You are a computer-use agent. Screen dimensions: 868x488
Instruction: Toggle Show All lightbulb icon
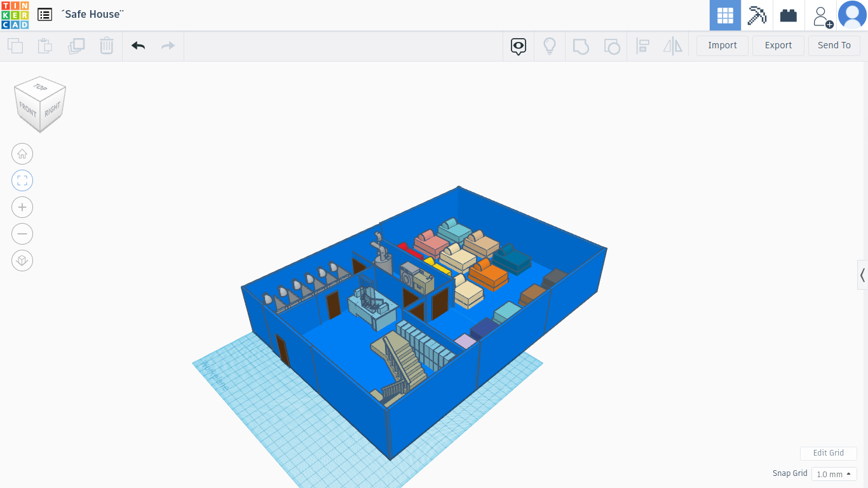click(x=550, y=46)
